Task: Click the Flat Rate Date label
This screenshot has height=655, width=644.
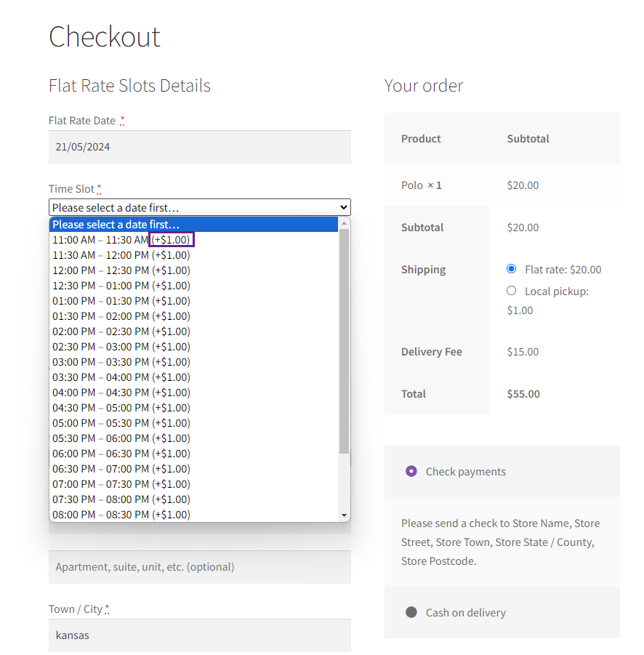Action: pos(82,121)
